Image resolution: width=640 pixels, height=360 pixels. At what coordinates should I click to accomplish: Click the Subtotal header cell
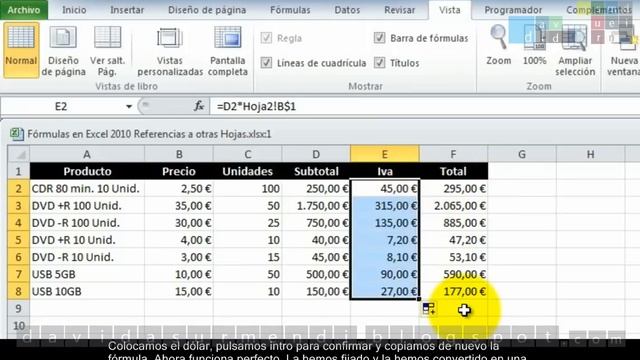click(x=316, y=171)
